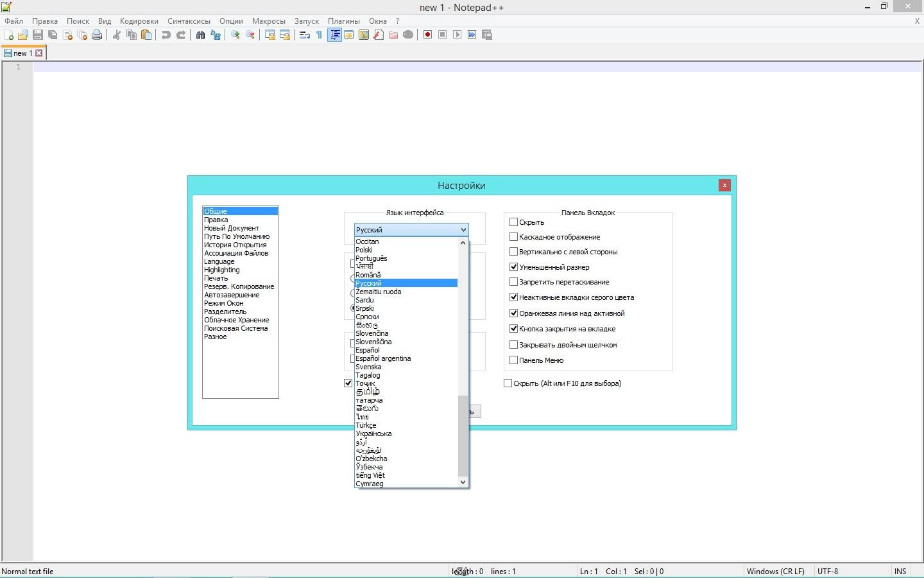Click the Save toolbar icon

pyautogui.click(x=38, y=35)
